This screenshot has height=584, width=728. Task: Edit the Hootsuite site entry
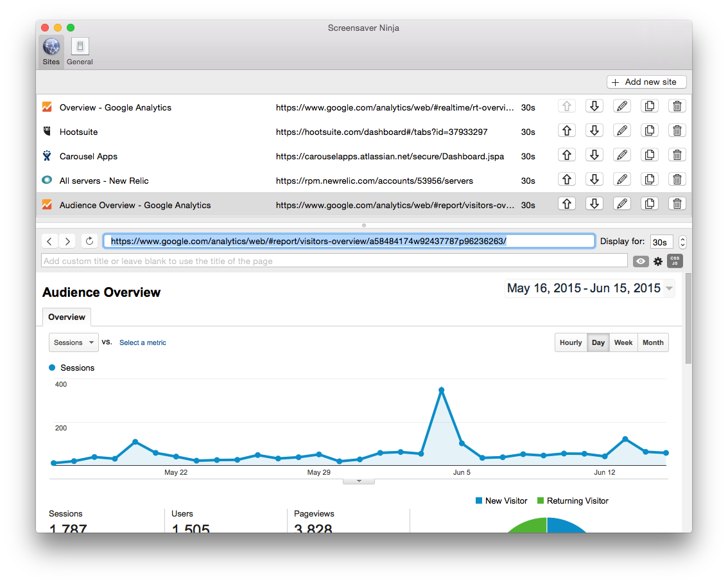622,131
